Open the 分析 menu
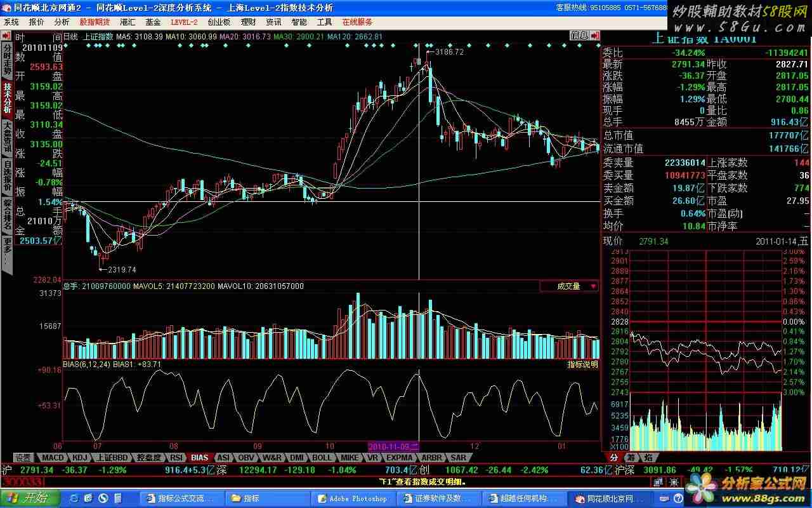The image size is (812, 508). [62, 22]
